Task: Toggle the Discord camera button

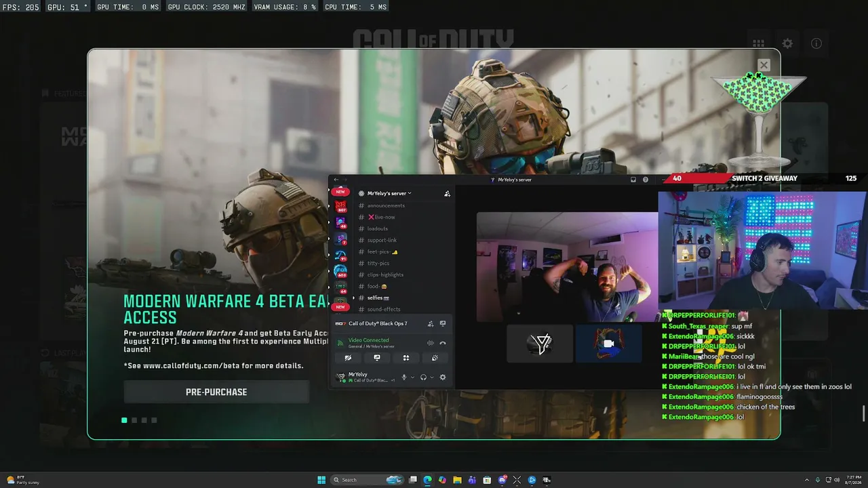Action: pyautogui.click(x=348, y=358)
